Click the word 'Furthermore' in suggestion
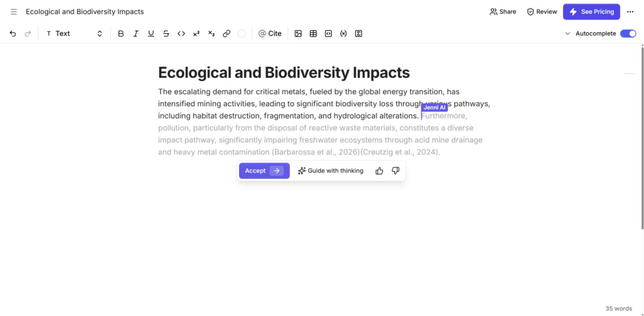Viewport: 644px width, 316px height. (x=445, y=116)
